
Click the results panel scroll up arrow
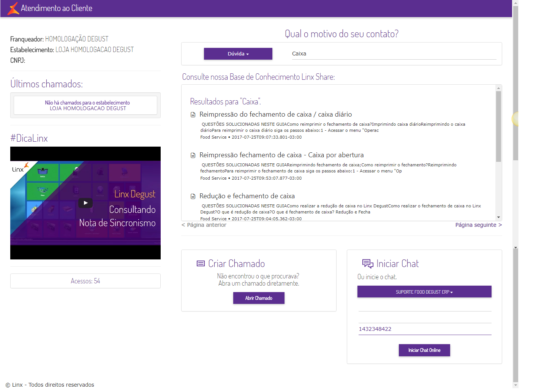coord(498,88)
